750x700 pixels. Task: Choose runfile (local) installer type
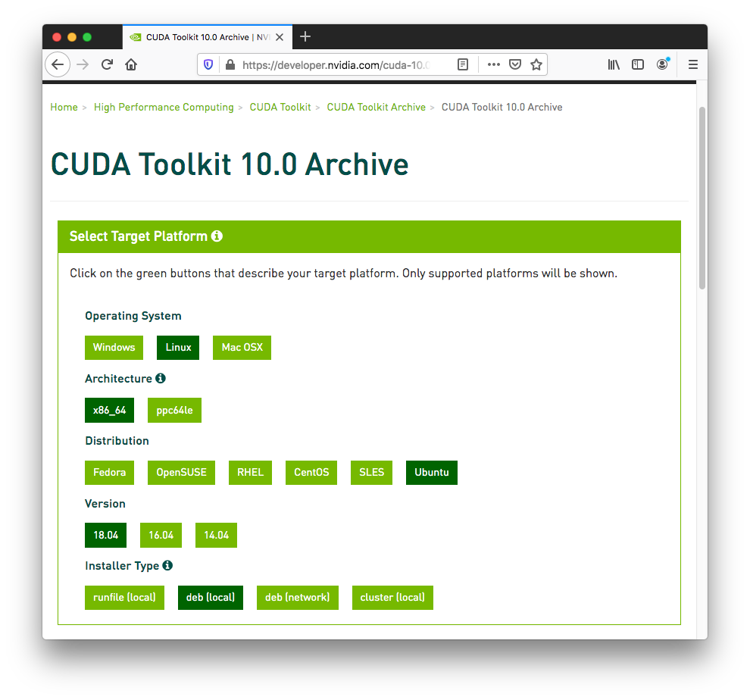[x=124, y=598]
